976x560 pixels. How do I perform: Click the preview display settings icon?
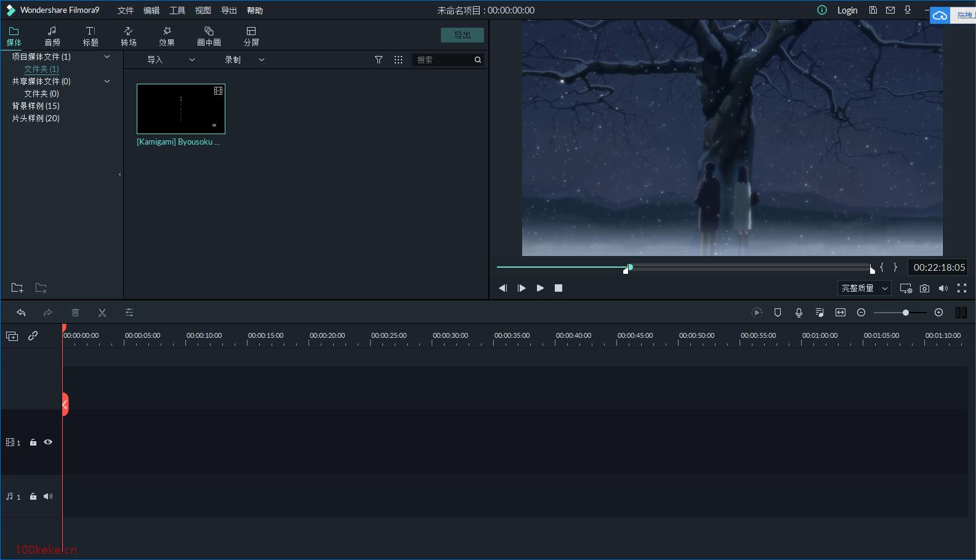tap(906, 288)
